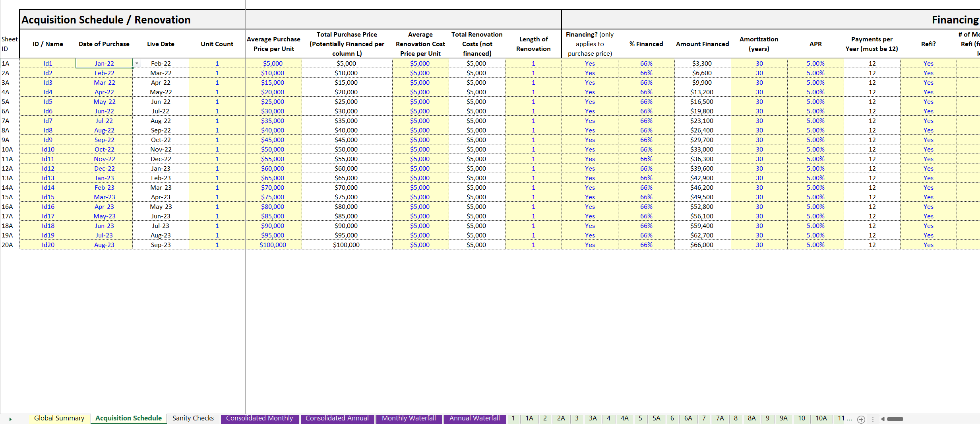Select the Id1 name cell
980x424 pixels.
tap(48, 63)
